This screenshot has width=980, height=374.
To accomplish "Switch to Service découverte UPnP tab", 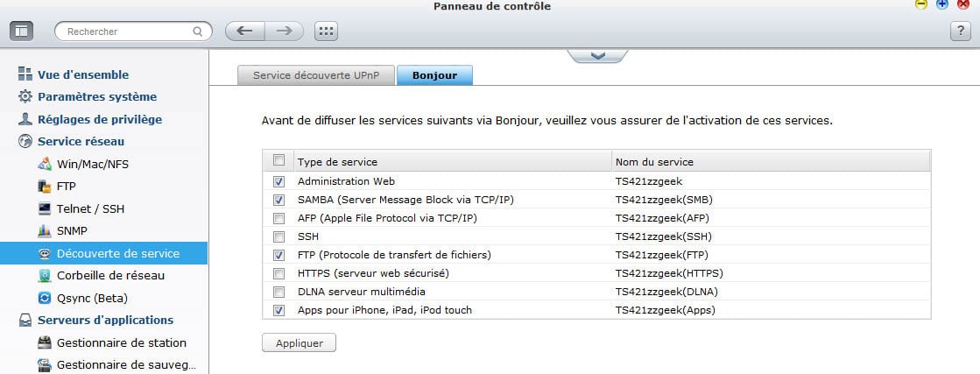I will [x=316, y=75].
